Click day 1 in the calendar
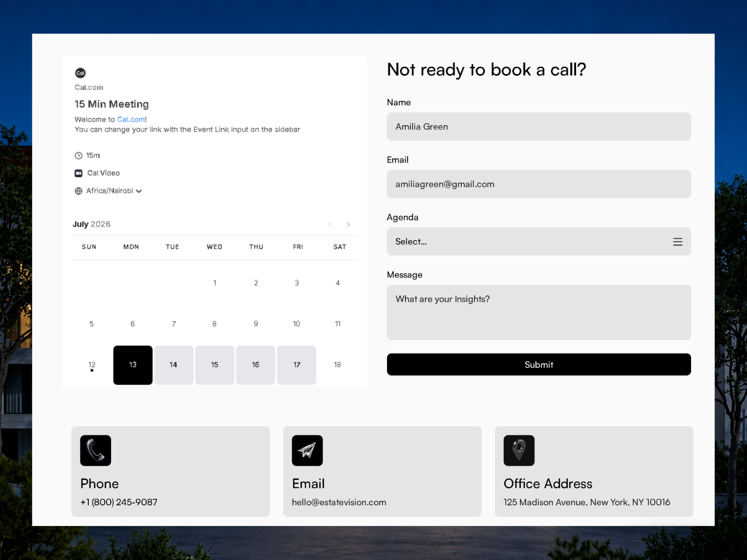Screen dimensions: 747x560 tap(215, 283)
